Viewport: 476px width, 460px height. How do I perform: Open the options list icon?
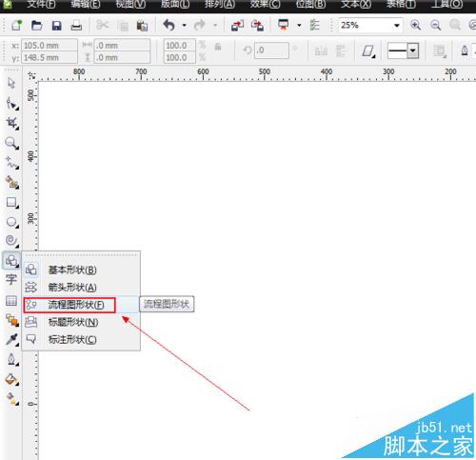(x=314, y=25)
